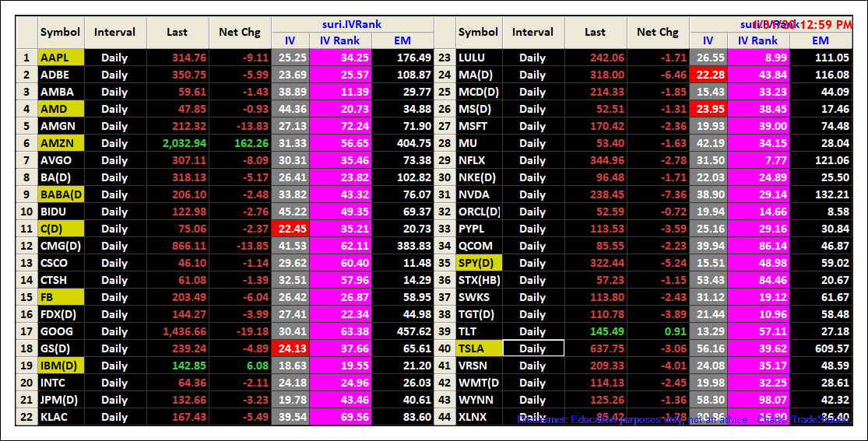Select the IBM(D) symbol cell
This screenshot has height=441, width=868.
61,366
